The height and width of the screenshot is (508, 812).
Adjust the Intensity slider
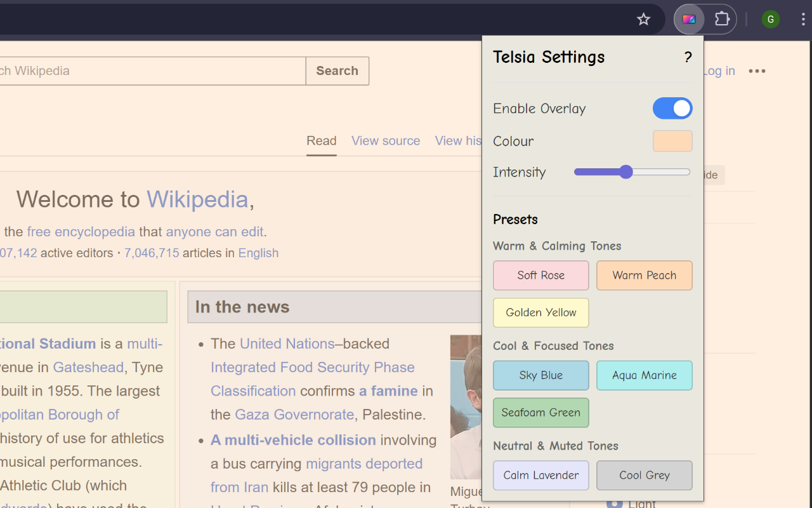pyautogui.click(x=627, y=171)
